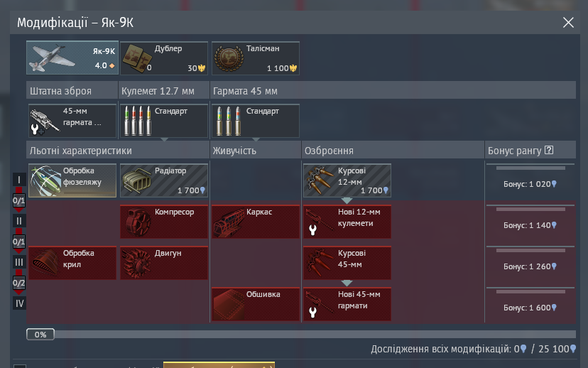Open the Дублер backup item
This screenshot has width=588, height=368.
(x=164, y=58)
